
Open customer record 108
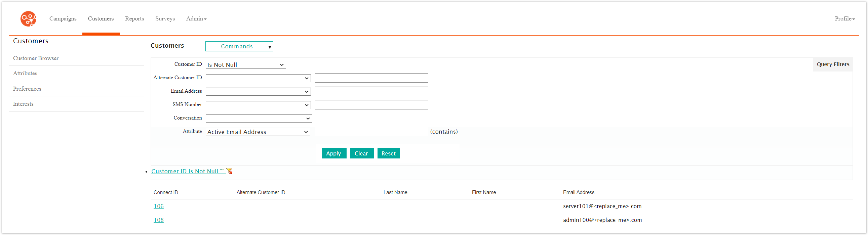(159, 220)
